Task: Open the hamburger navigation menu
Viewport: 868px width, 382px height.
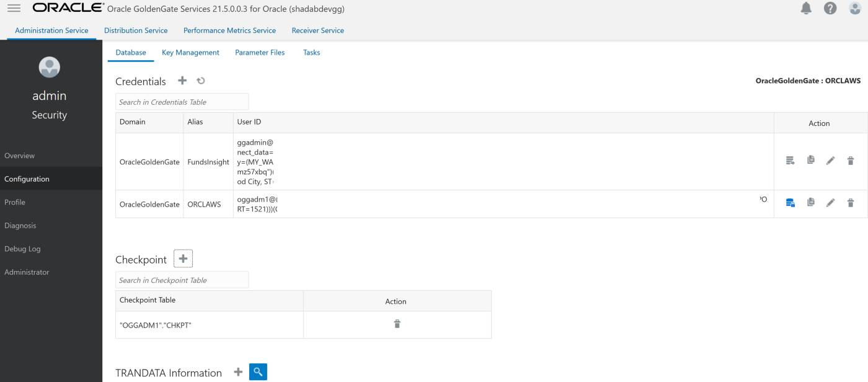Action: 14,8
